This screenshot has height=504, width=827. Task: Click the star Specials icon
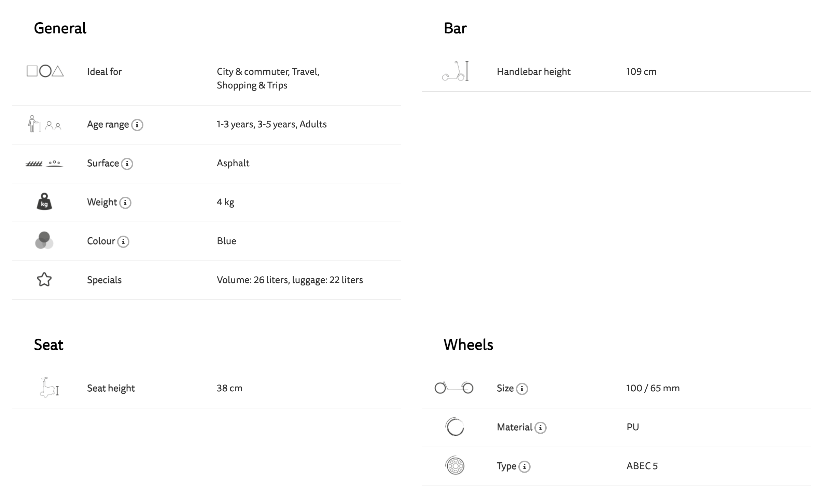[x=44, y=280]
